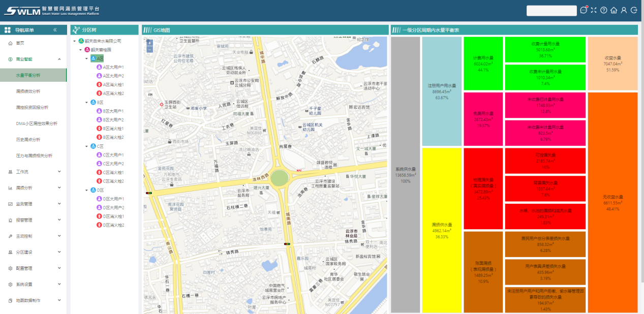Click the green 计量用水量 block
The width and height of the screenshot is (644, 314).
click(483, 64)
